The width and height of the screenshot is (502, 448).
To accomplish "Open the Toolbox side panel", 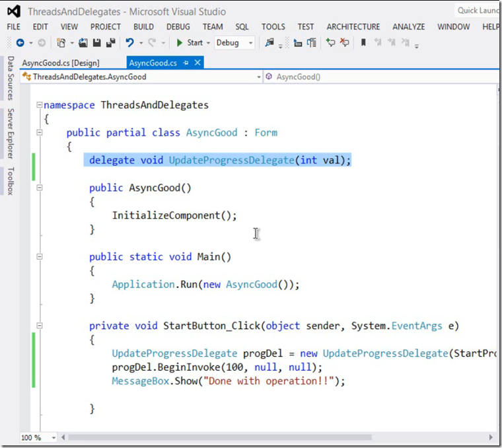I will tap(11, 181).
